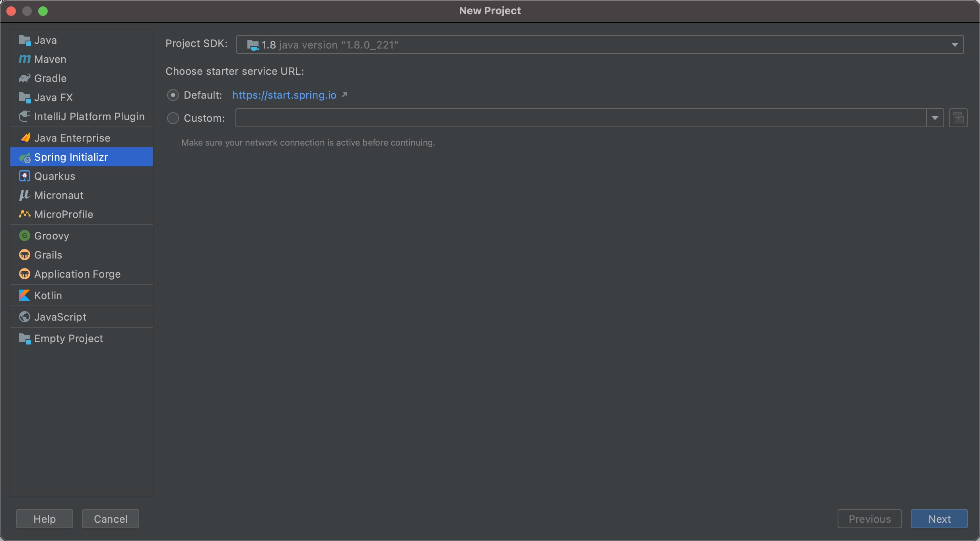The width and height of the screenshot is (980, 541).
Task: Click the MicroProfile icon
Action: pos(25,214)
